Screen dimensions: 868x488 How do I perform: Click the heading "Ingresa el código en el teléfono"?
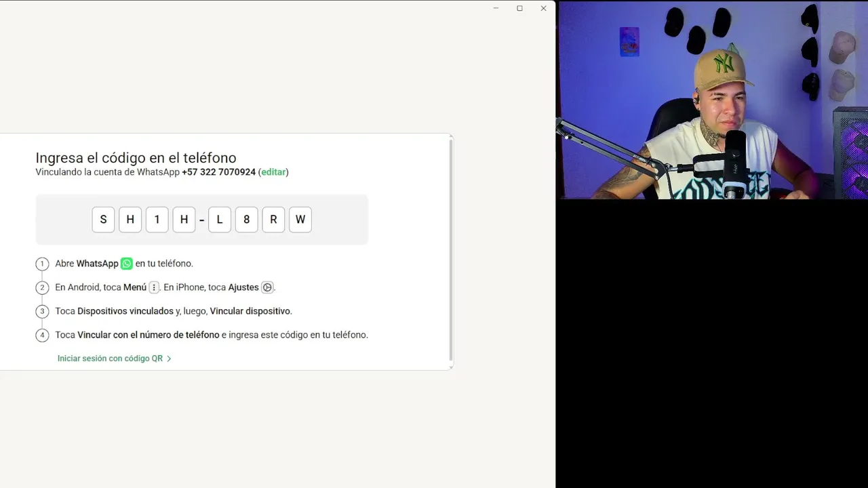(136, 158)
